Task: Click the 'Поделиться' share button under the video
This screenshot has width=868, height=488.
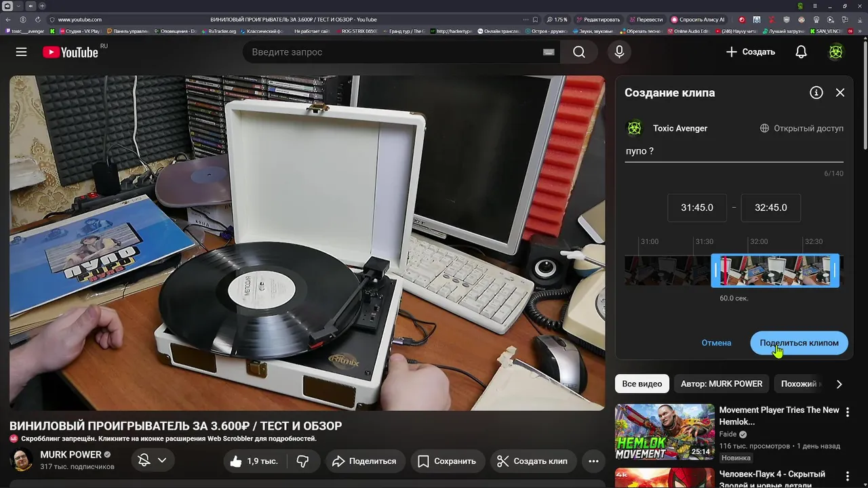Action: click(365, 461)
